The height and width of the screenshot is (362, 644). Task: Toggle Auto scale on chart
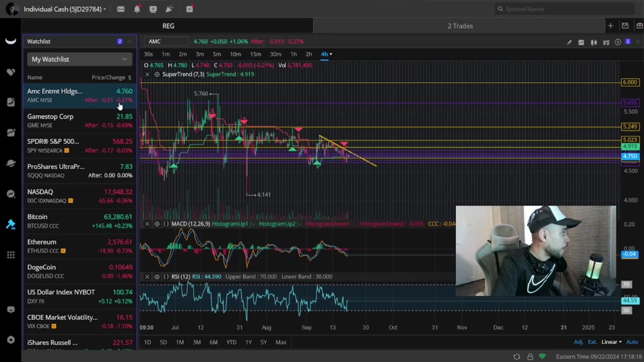pyautogui.click(x=631, y=342)
